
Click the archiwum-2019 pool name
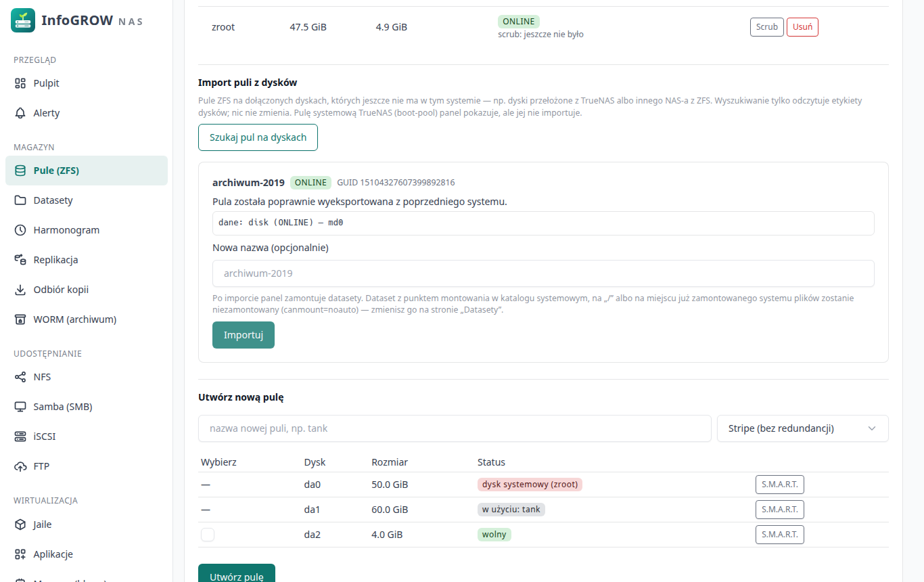point(248,183)
